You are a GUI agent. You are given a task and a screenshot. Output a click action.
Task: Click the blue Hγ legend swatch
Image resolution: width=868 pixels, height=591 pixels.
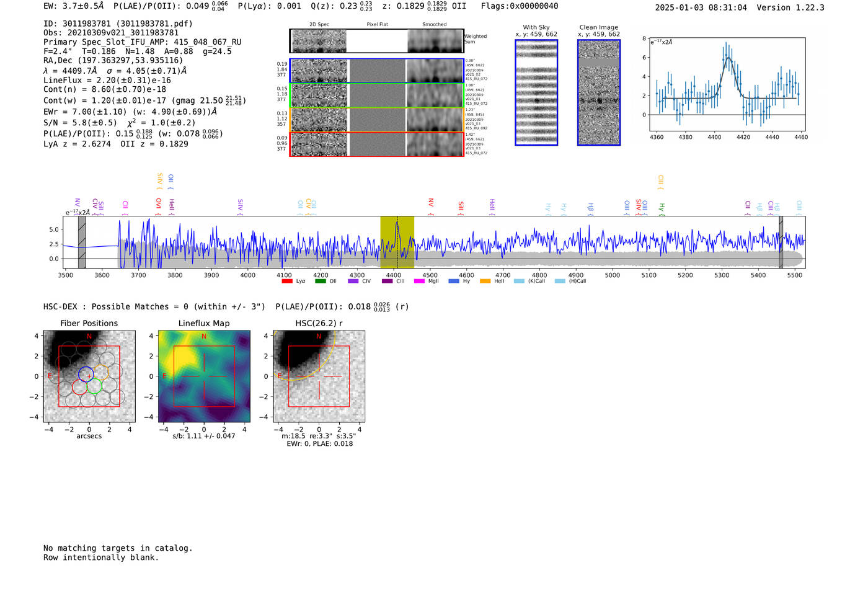click(454, 281)
